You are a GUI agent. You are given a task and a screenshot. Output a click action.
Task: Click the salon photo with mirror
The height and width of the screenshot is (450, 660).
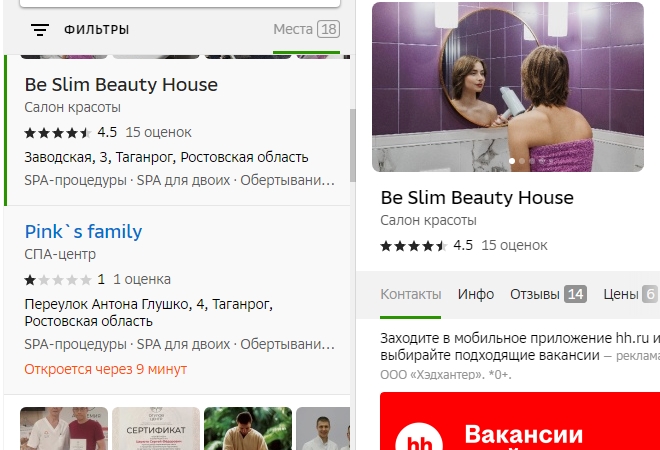[x=508, y=87]
